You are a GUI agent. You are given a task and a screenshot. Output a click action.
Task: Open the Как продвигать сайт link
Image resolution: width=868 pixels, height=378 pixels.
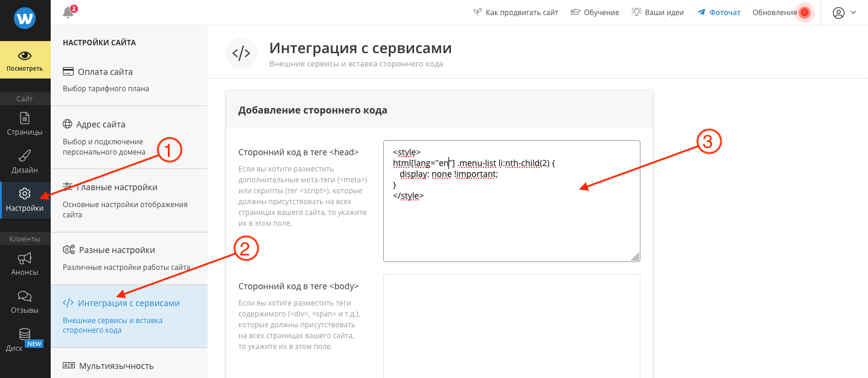pyautogui.click(x=522, y=11)
